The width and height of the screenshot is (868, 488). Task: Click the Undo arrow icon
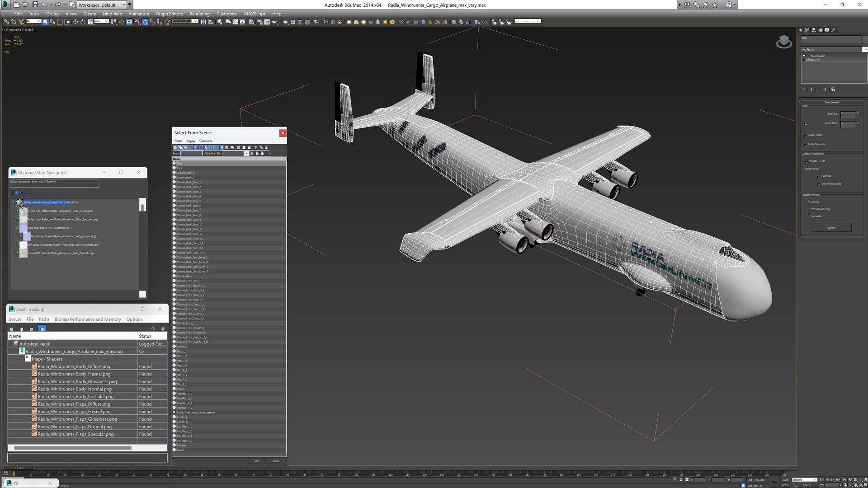[44, 5]
